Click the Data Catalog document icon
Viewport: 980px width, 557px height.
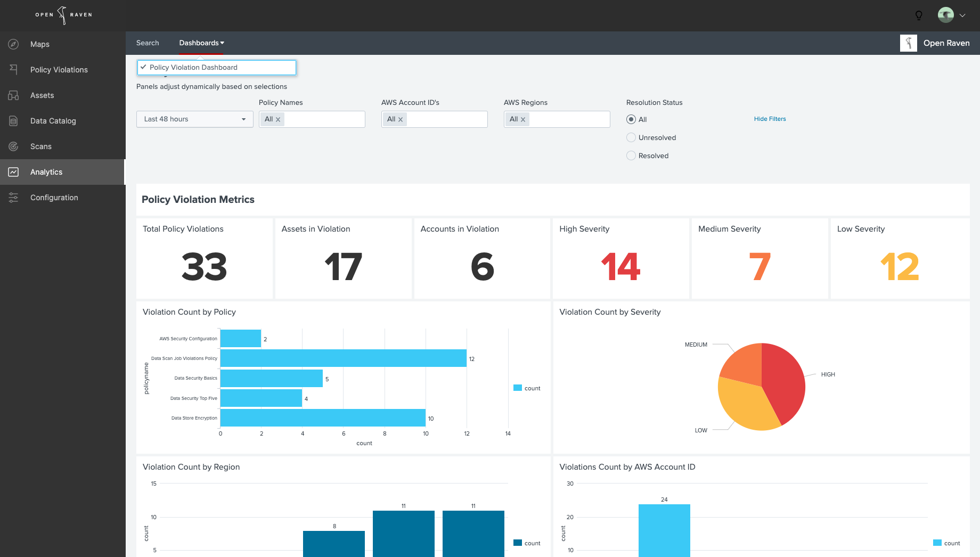[13, 121]
